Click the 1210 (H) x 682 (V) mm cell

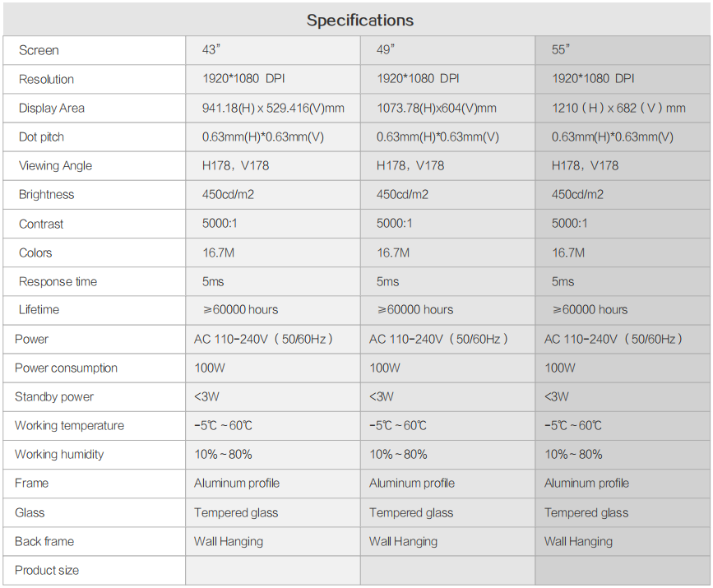(618, 108)
